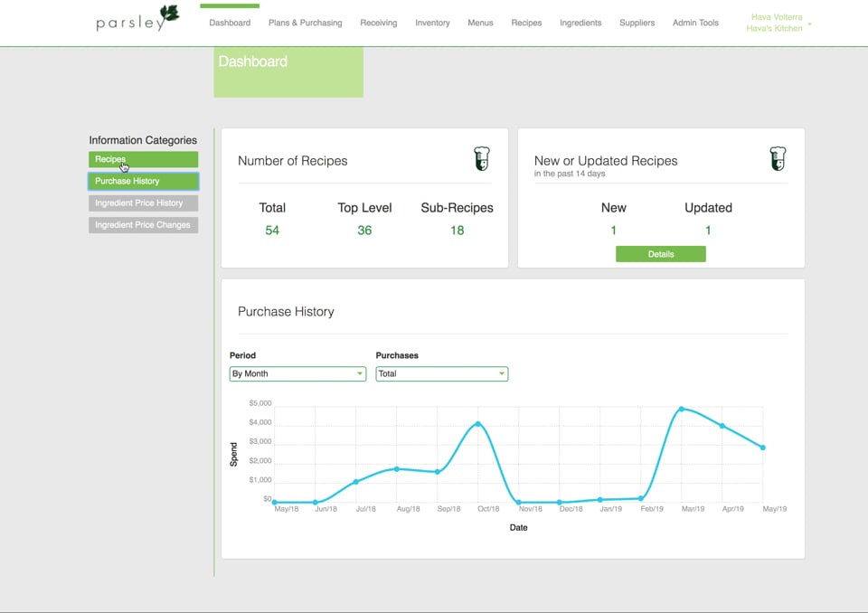
Task: Click the Mar/19 peak data point on the chart
Action: click(x=683, y=409)
